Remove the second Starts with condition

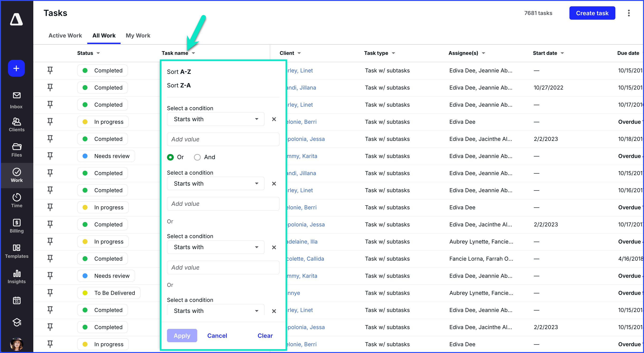(x=274, y=184)
